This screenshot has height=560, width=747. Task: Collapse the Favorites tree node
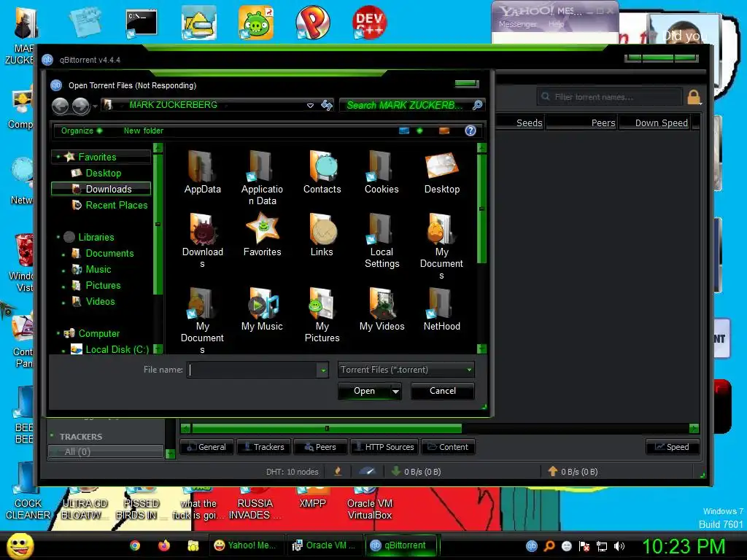point(58,157)
